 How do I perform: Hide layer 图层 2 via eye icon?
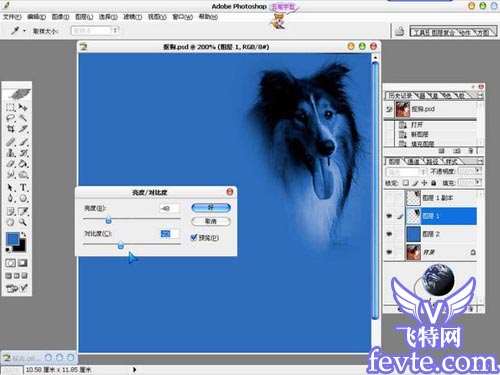(x=389, y=234)
